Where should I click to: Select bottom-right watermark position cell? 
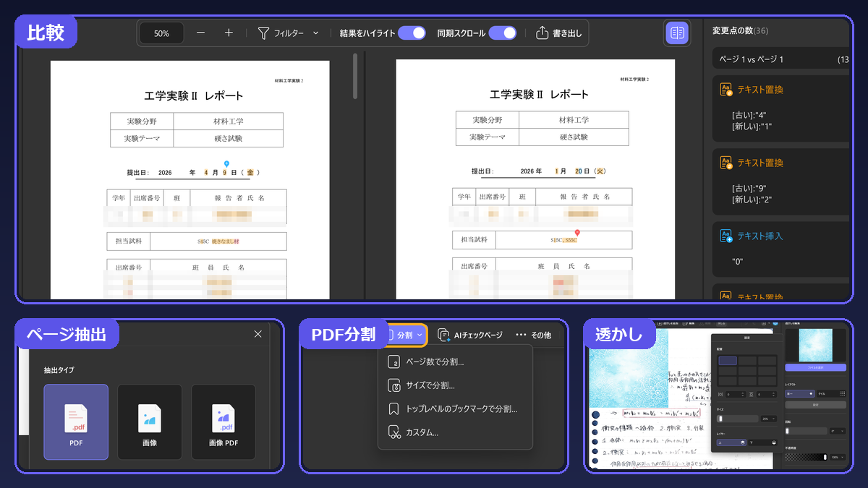(767, 380)
